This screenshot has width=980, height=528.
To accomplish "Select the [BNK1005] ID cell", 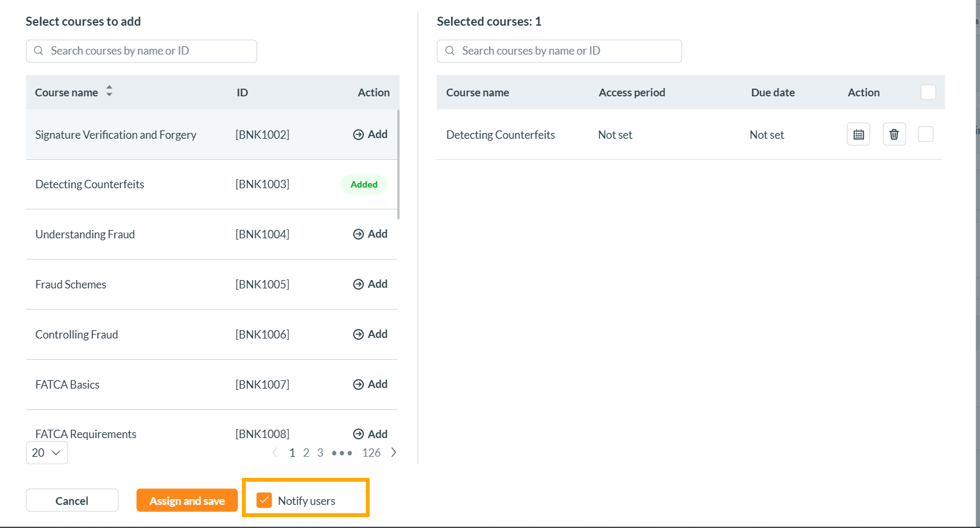I will pos(262,284).
